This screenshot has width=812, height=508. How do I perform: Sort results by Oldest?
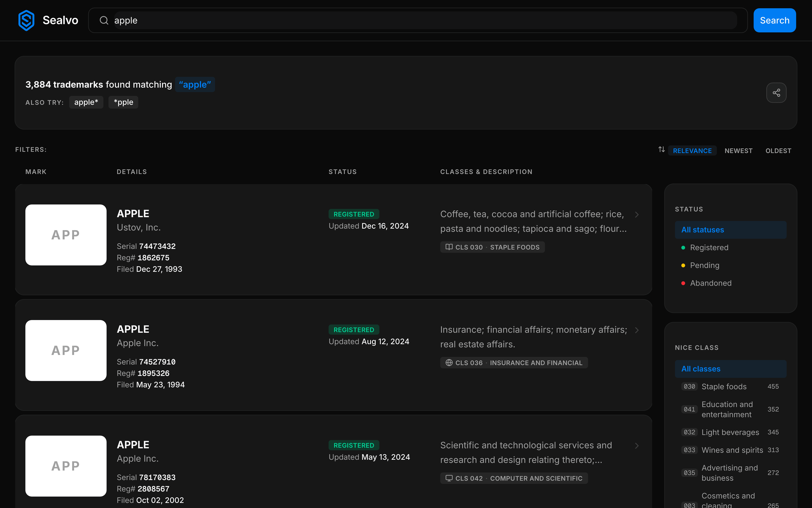778,150
